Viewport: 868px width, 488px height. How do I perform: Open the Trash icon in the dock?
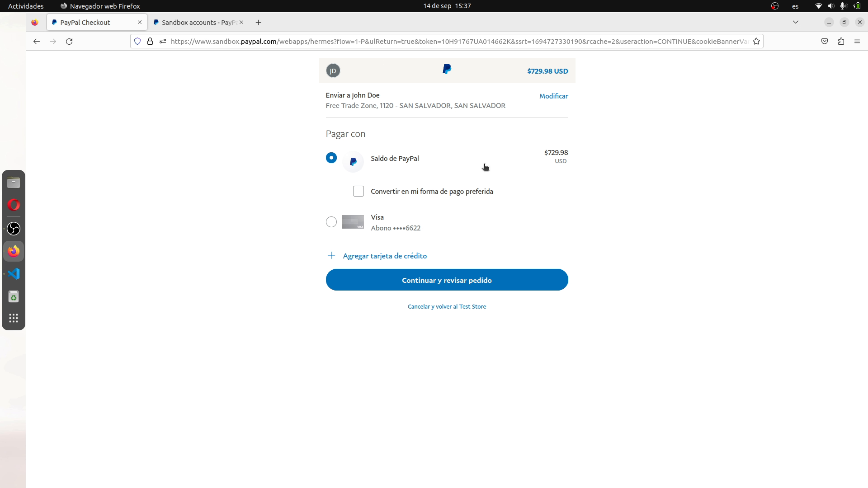(x=14, y=296)
